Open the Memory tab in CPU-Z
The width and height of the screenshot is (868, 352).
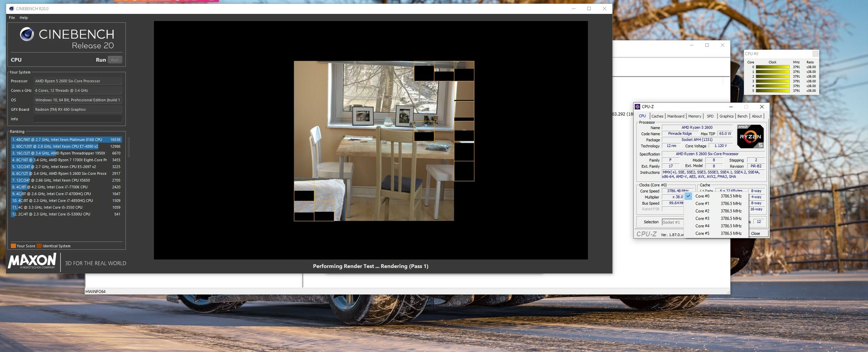pyautogui.click(x=695, y=116)
